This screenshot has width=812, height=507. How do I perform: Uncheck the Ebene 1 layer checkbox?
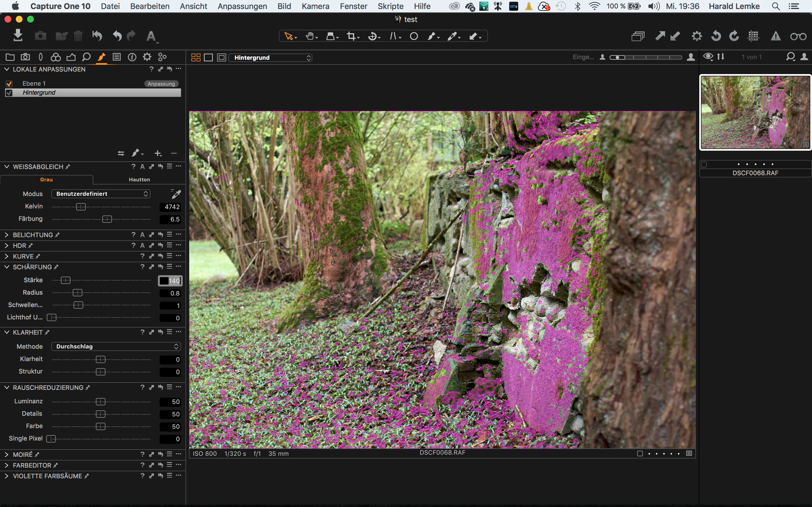pyautogui.click(x=9, y=83)
